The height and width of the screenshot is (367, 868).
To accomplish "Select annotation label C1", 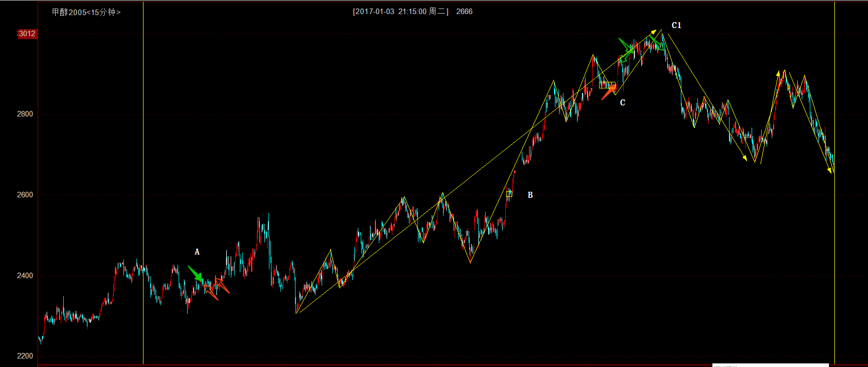I will click(x=676, y=26).
